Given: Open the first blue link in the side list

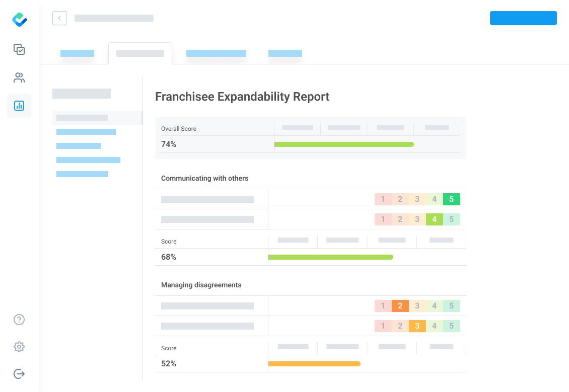Looking at the screenshot, I should [86, 132].
